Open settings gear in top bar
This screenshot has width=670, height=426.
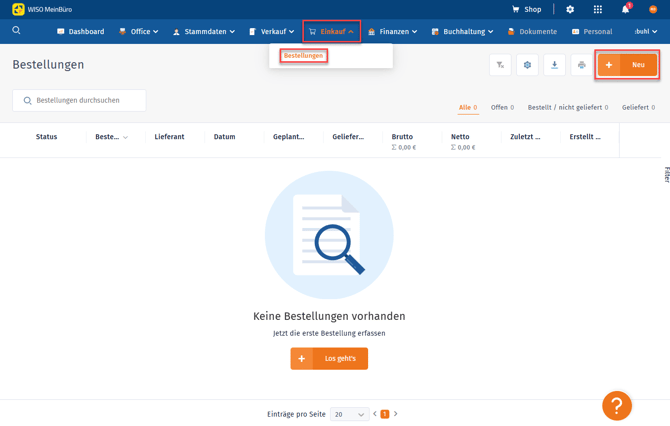pyautogui.click(x=570, y=9)
